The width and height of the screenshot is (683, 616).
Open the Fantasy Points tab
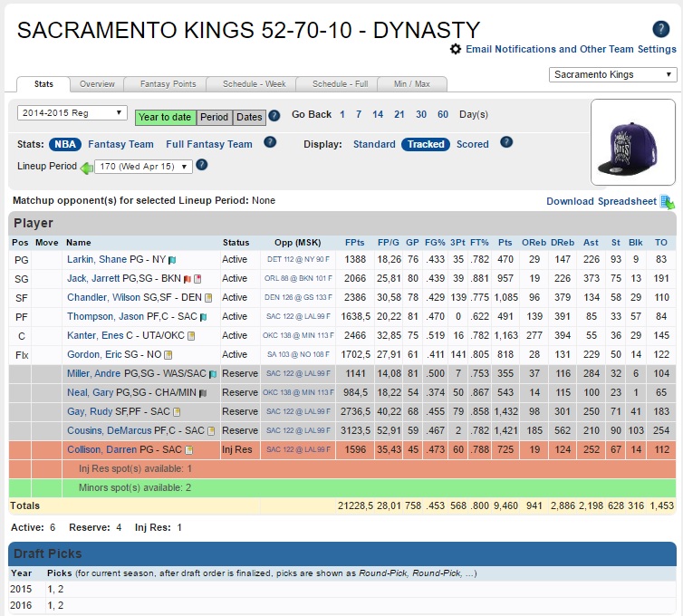168,84
